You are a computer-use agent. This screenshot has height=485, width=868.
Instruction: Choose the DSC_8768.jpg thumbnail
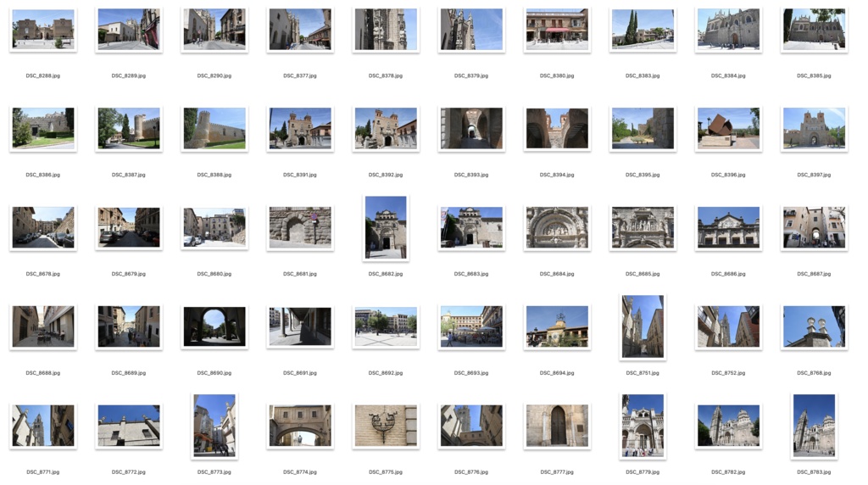814,326
